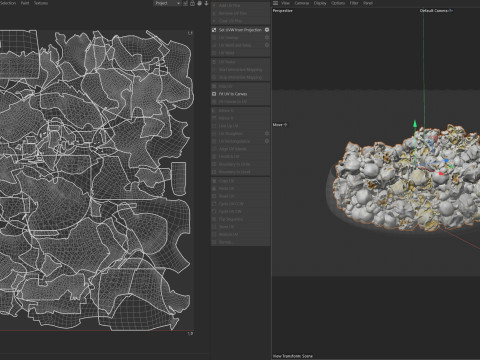Select isolated rectangular UV island at right
Screen dimensions: 480x360
click(x=179, y=178)
